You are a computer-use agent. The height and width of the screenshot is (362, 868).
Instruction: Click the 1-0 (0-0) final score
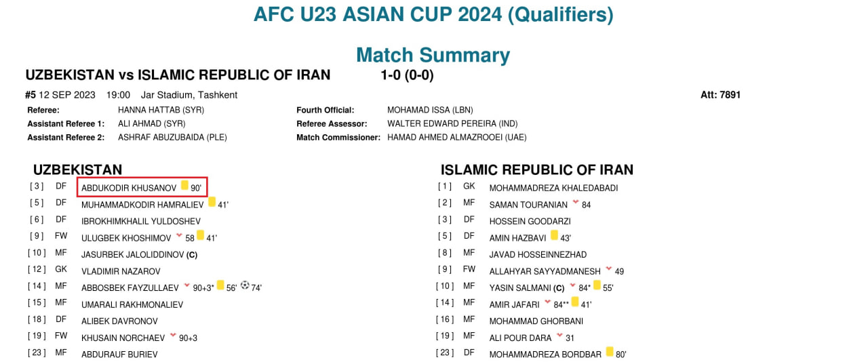408,75
